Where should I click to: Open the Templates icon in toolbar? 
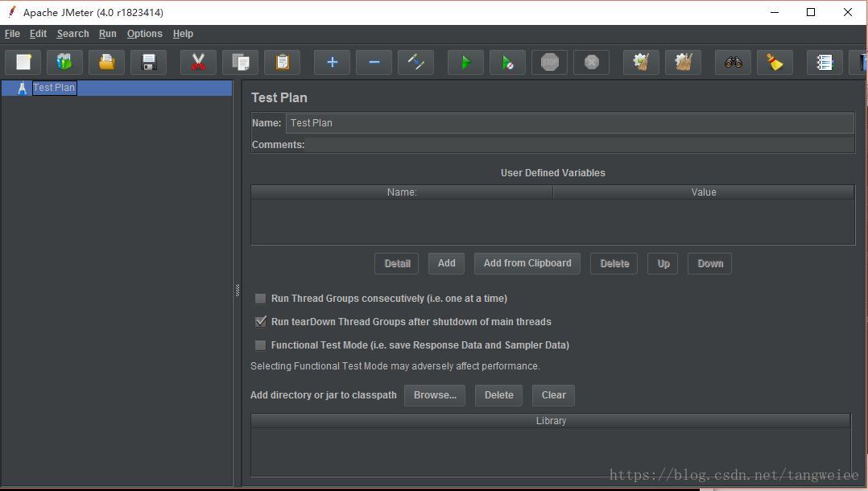point(64,62)
